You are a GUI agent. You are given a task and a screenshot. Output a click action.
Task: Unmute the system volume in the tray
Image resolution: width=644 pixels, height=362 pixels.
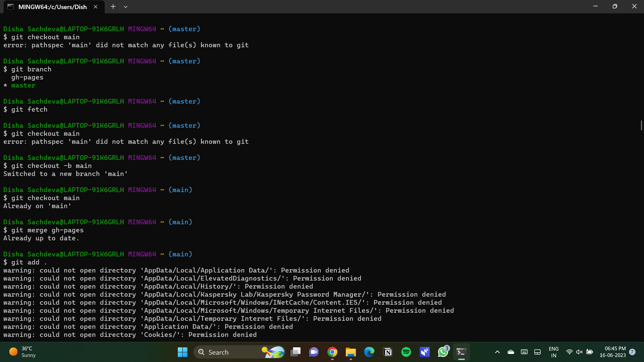click(579, 352)
